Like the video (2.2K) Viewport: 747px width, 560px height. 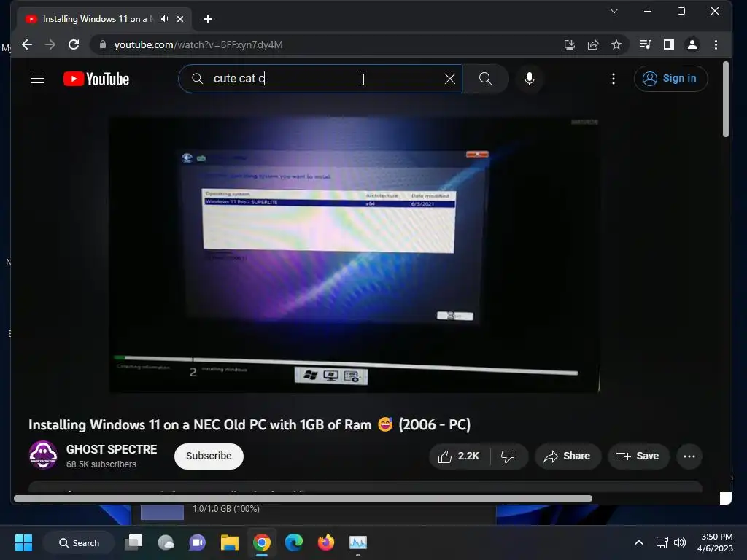point(459,456)
